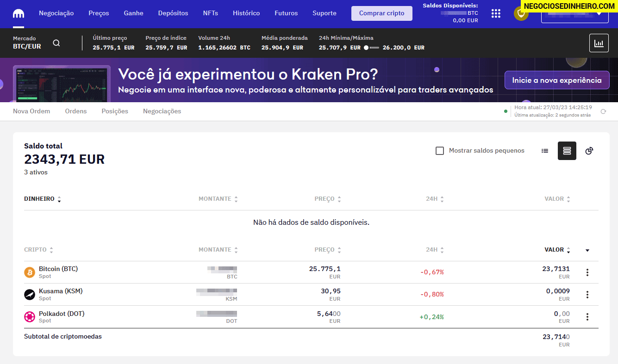The image size is (618, 364).
Task: Click Bitcoin value 23,7131
Action: 556,269
